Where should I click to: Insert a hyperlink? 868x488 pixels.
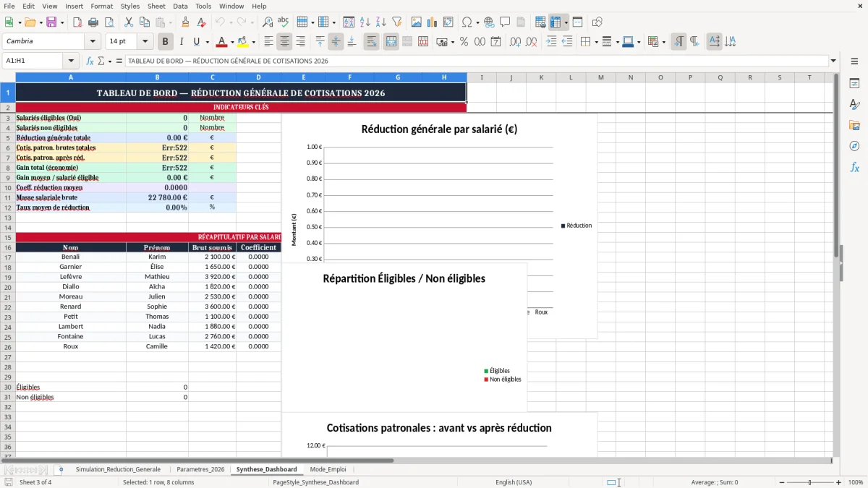[489, 22]
